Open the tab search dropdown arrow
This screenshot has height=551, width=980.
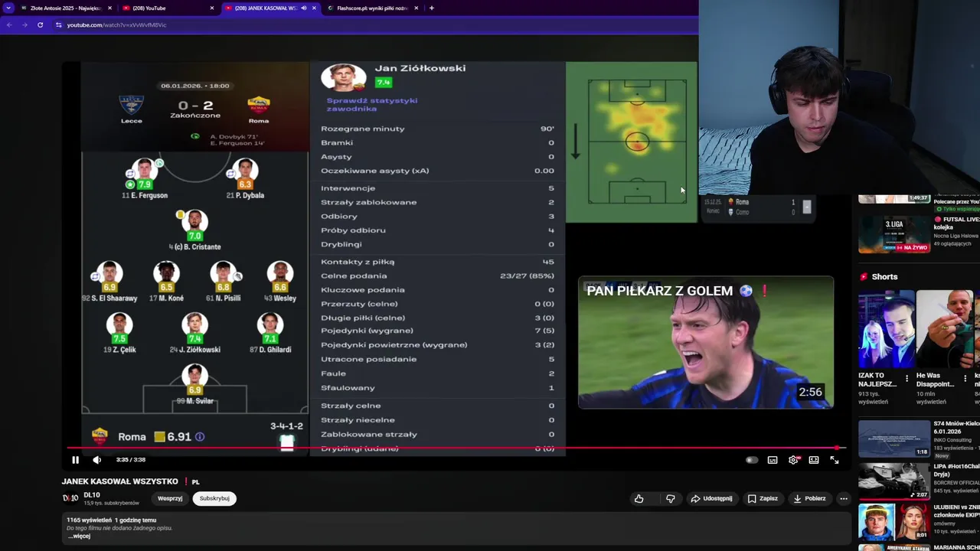[x=8, y=8]
